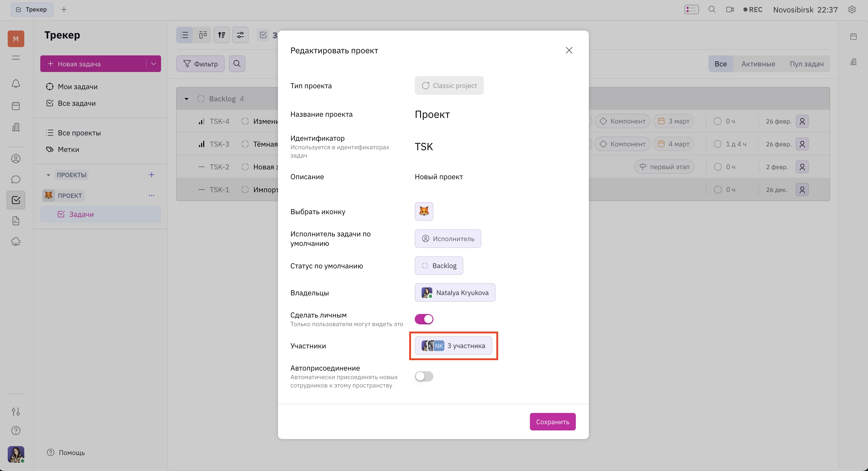Add a new project with plus icon

(152, 175)
